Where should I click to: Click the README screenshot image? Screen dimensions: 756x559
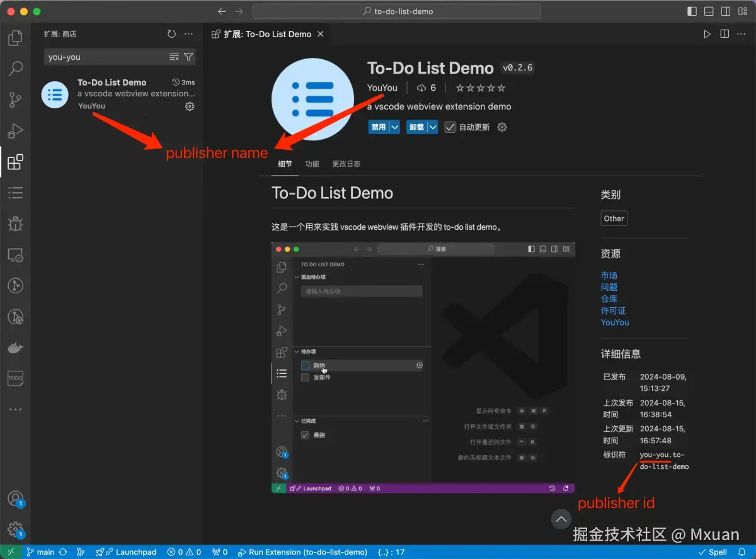click(423, 368)
